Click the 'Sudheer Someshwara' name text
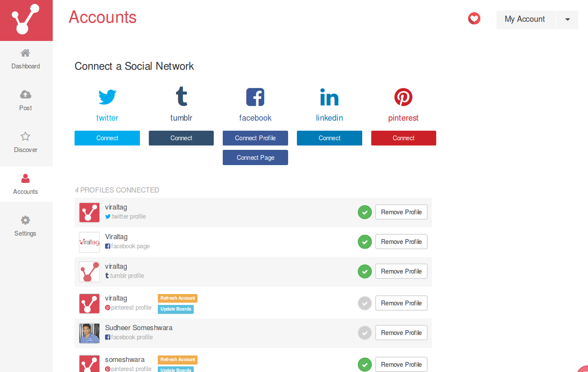The width and height of the screenshot is (588, 372). tap(139, 328)
